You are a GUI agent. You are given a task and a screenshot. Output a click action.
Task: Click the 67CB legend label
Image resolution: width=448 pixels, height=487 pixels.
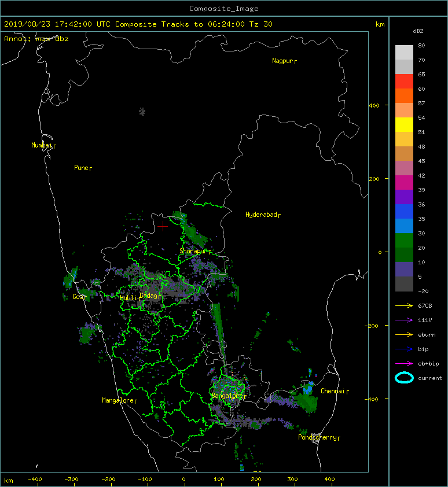425,305
